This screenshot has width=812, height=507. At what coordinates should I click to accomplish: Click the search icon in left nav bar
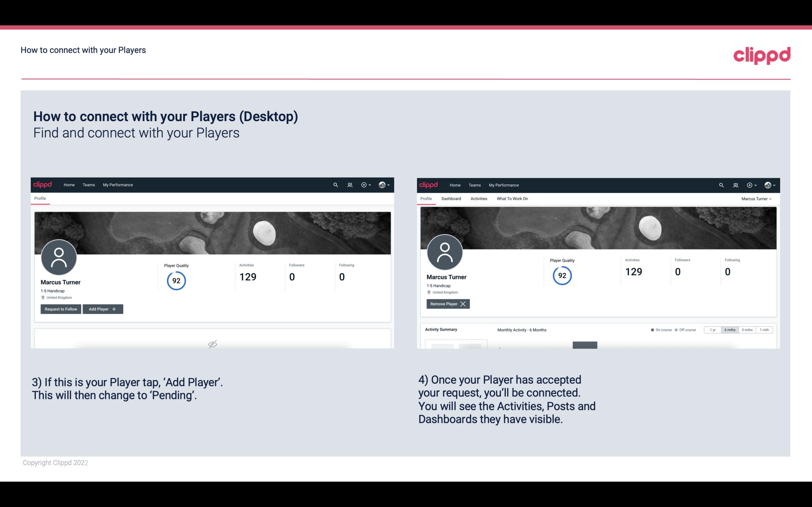coord(335,184)
